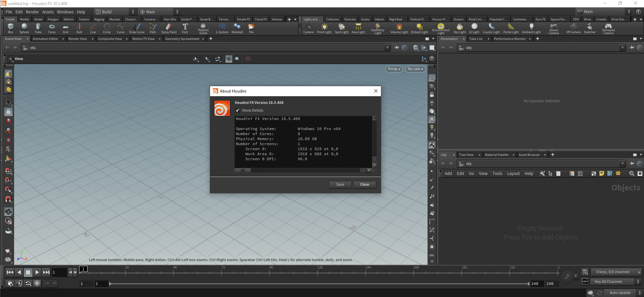Switch to the Geometry Spreadsheet tab
Screen dimensions: 644x297
point(182,39)
